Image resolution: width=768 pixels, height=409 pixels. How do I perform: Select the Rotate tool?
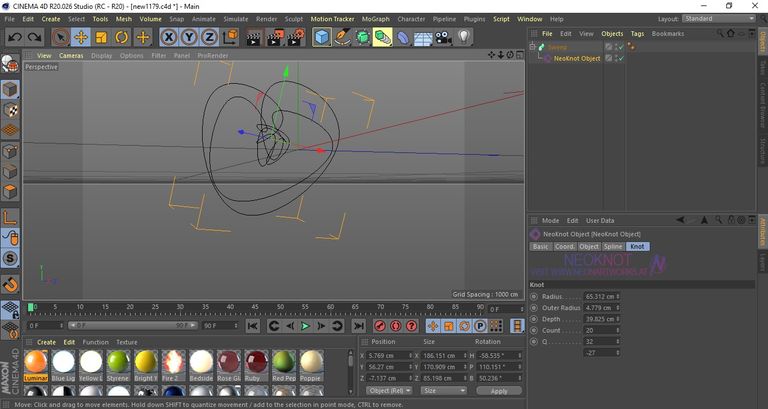pos(121,37)
